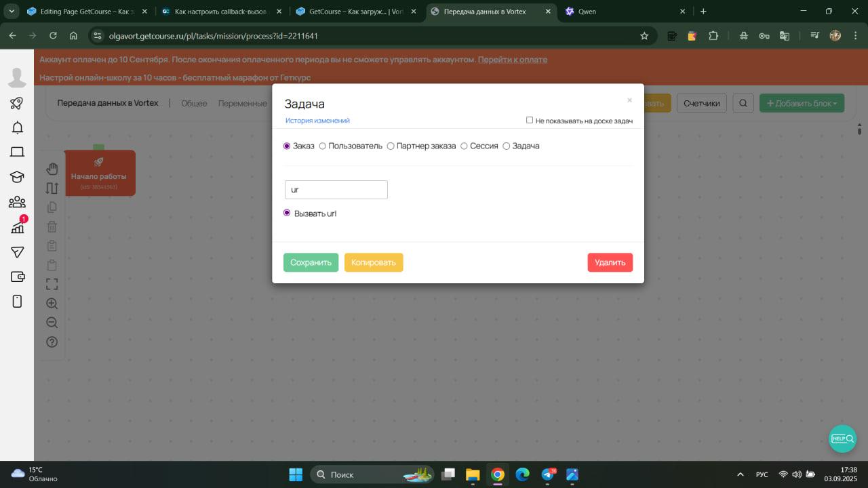Open the История изменений link
This screenshot has width=868, height=488.
click(x=317, y=121)
